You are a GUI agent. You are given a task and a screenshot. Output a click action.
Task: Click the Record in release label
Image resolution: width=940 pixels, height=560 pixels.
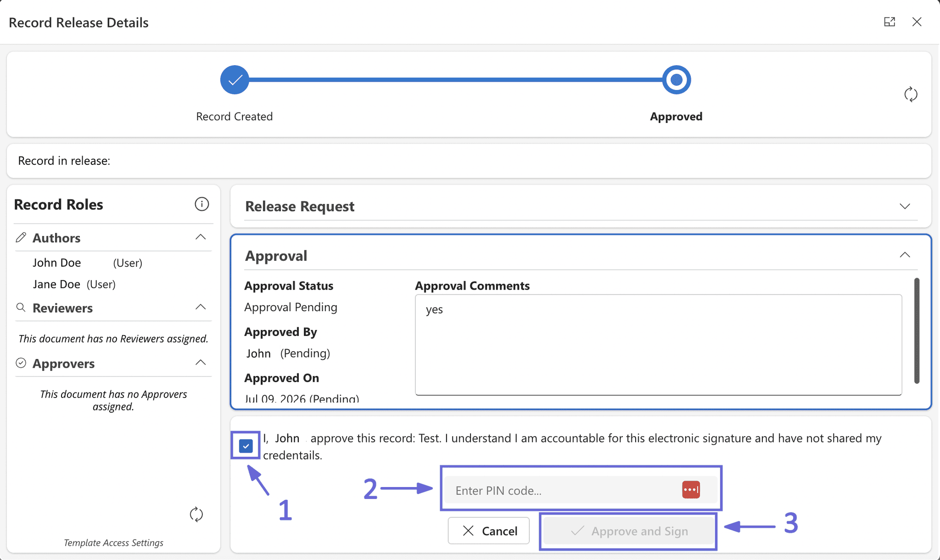[64, 161]
